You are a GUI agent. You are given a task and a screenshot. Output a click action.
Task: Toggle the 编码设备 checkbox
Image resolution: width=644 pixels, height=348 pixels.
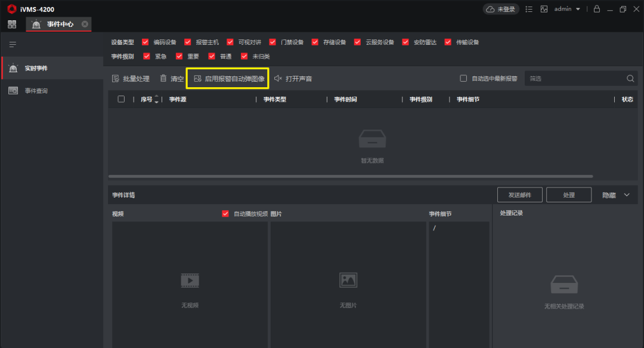pyautogui.click(x=145, y=42)
